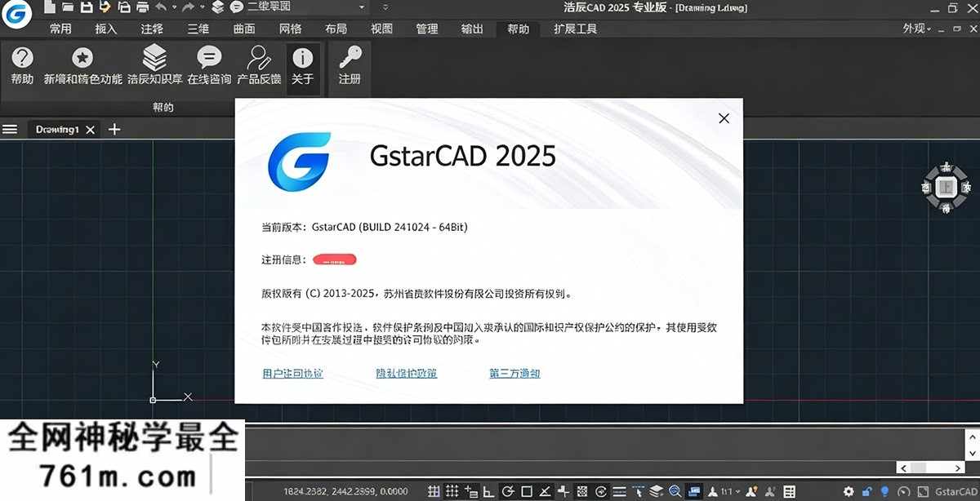Image resolution: width=980 pixels, height=501 pixels.
Task: Open the GstarCAD application menu logo
Action: [16, 15]
